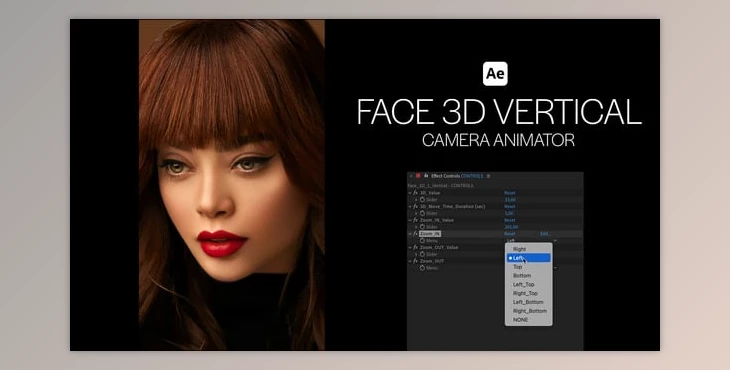Toggle the stopwatch for the 3D_Value Slider
Image resolution: width=730 pixels, height=370 pixels.
pyautogui.click(x=422, y=199)
